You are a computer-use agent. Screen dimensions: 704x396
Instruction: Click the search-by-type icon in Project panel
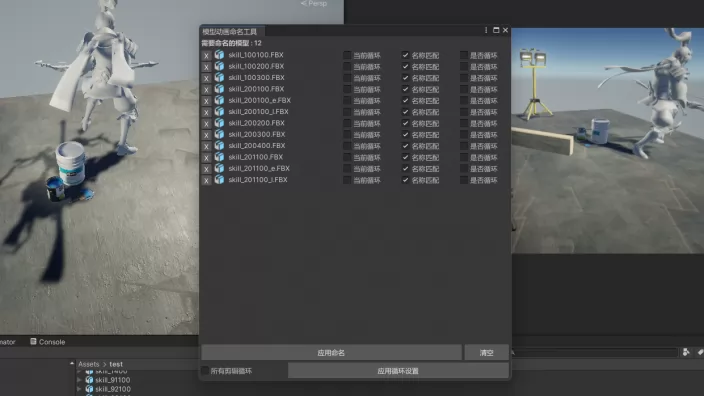tap(686, 352)
